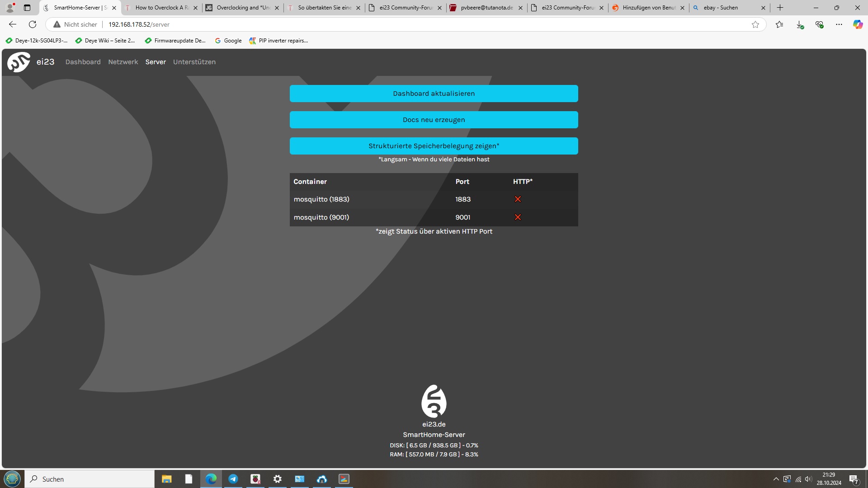Click the ei23 logo in navbar
Screen dimensions: 868x488
coord(19,62)
